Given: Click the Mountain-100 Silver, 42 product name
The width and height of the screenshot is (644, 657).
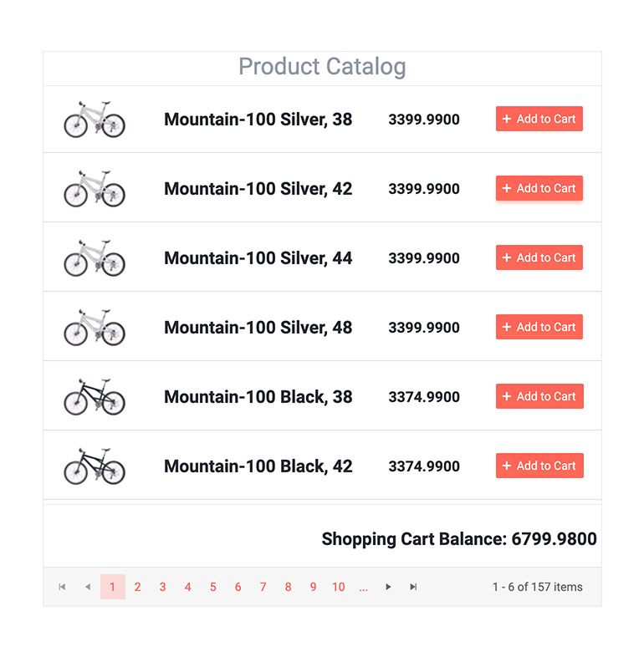Looking at the screenshot, I should (258, 189).
